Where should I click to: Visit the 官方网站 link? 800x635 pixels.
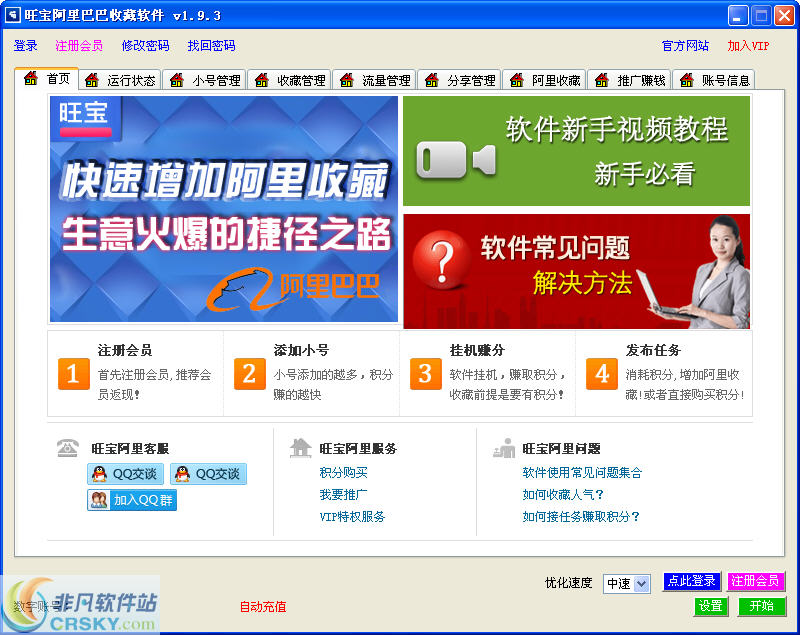point(685,46)
